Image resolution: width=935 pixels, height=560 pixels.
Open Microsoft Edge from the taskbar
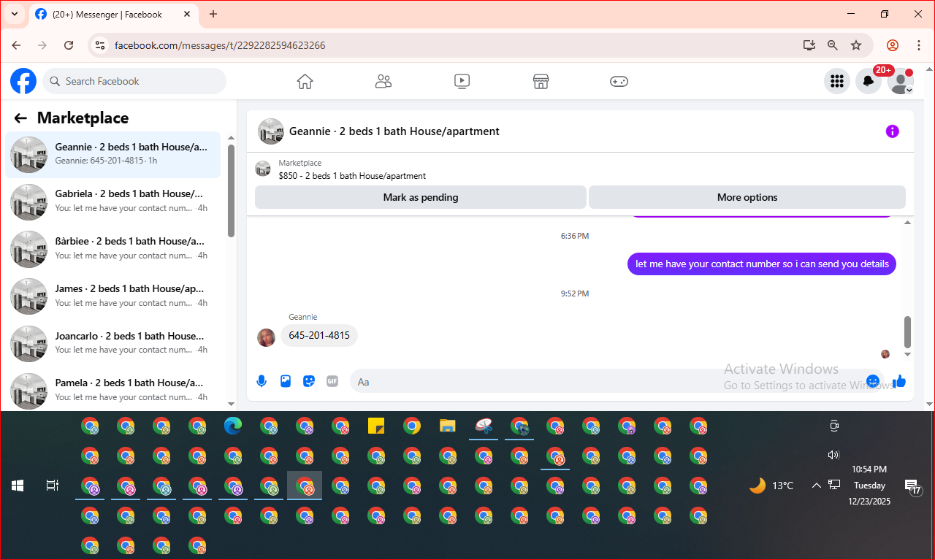pyautogui.click(x=233, y=426)
